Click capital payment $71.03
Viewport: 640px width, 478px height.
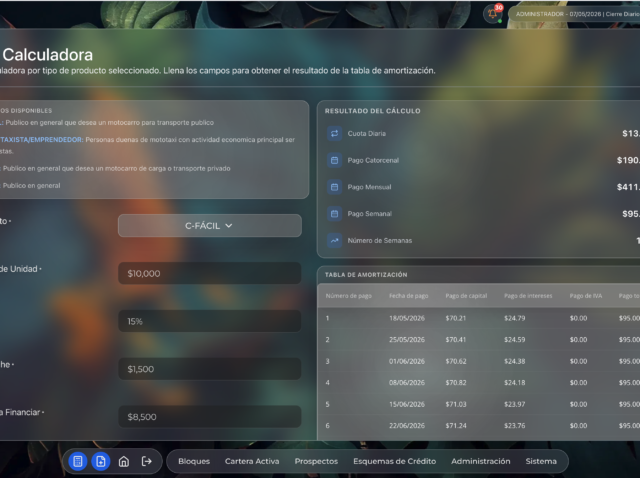[456, 404]
